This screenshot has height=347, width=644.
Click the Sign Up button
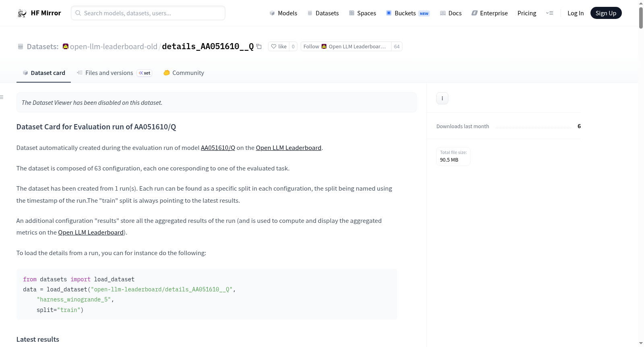click(606, 13)
